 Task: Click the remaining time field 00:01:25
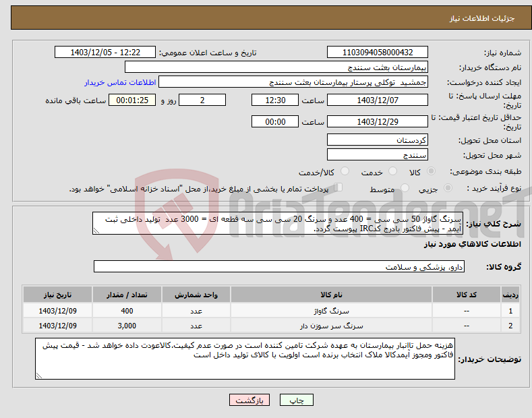click(x=132, y=100)
